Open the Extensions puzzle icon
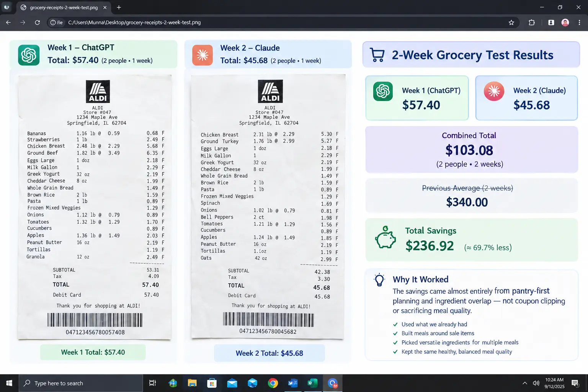The image size is (588, 392). (x=532, y=23)
